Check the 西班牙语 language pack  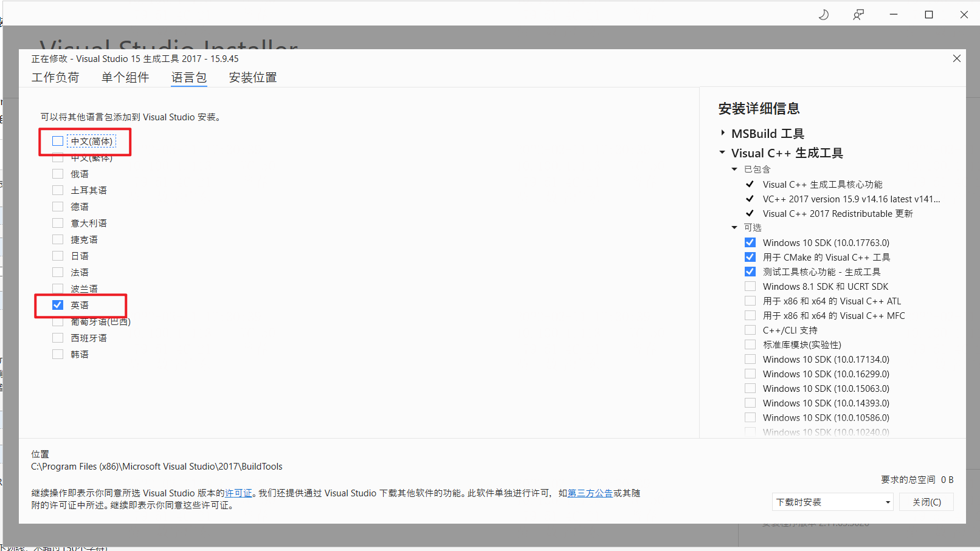(58, 338)
